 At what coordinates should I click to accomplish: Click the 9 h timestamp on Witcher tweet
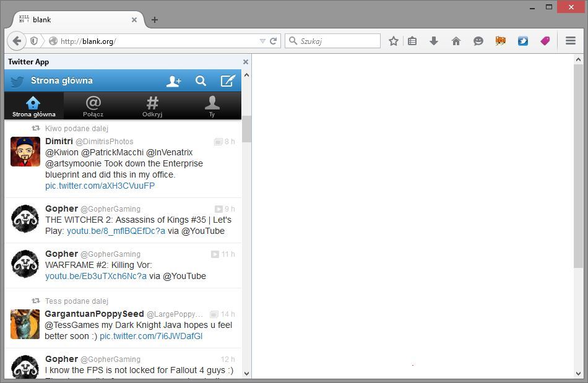tap(230, 209)
